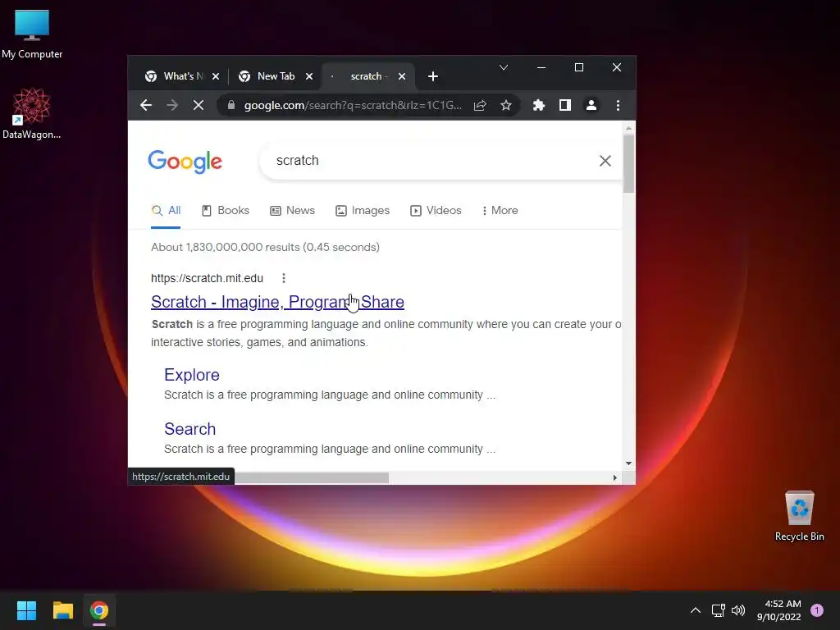The width and height of the screenshot is (840, 630).
Task: Expand the More search filters
Action: coord(500,211)
